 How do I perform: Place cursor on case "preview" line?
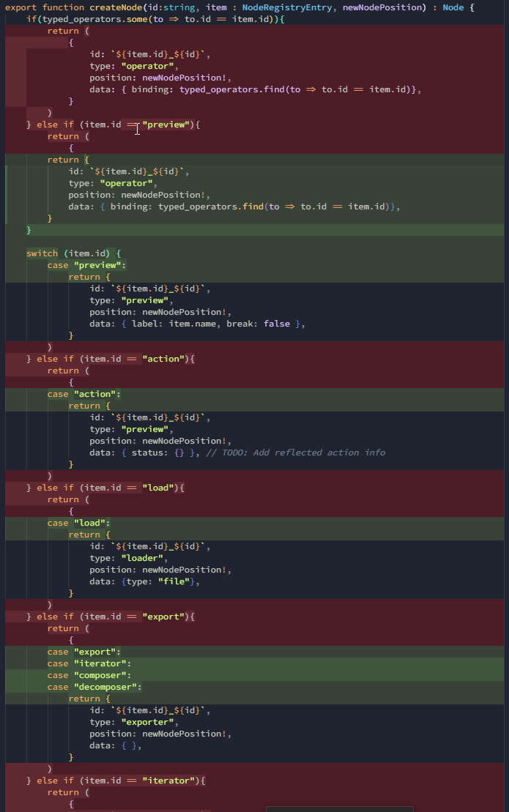[86, 265]
